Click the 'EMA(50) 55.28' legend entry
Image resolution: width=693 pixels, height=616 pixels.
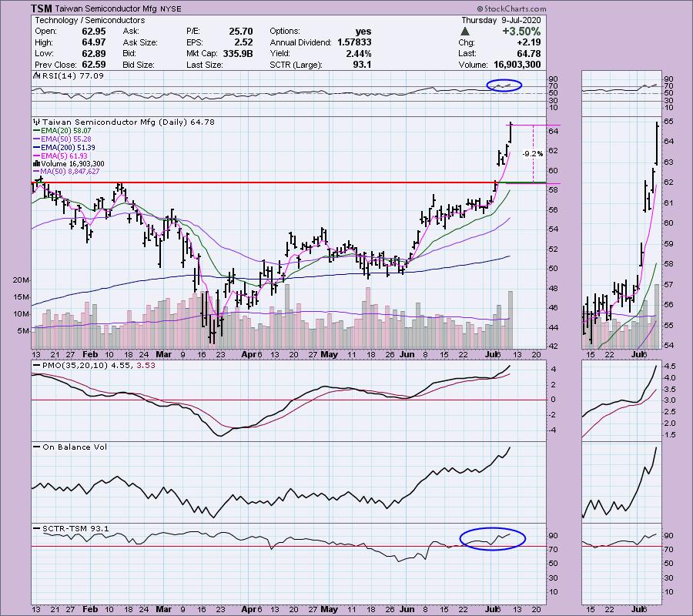pyautogui.click(x=66, y=139)
